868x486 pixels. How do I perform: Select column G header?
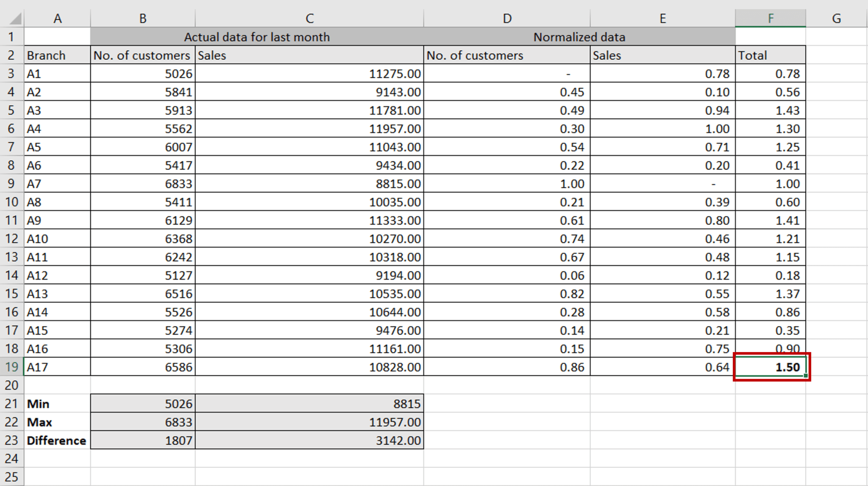[x=836, y=19]
